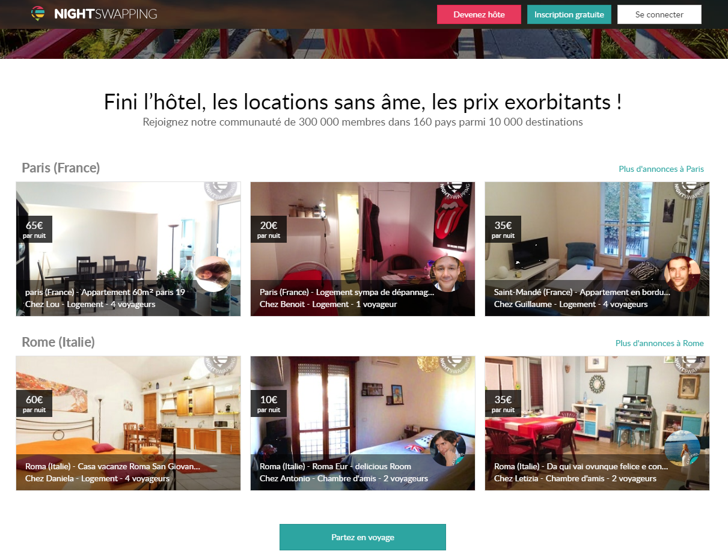
Task: Open the Se connecter login button
Action: pyautogui.click(x=659, y=14)
